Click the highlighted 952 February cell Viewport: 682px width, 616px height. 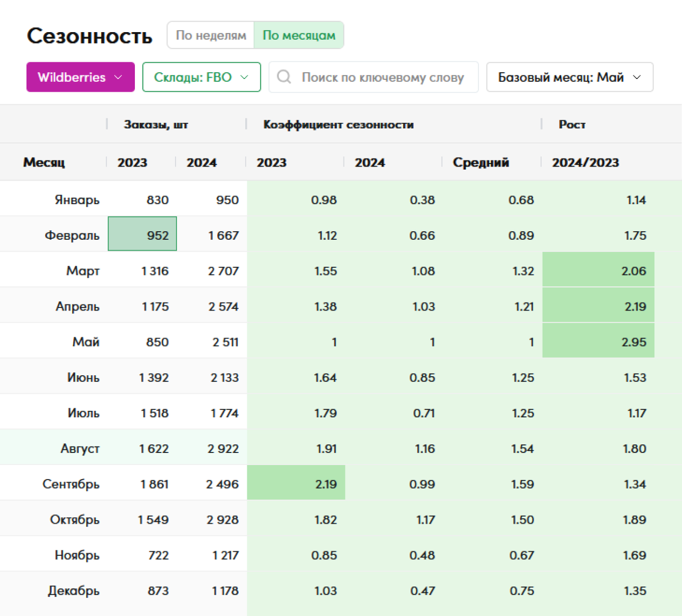(x=142, y=234)
